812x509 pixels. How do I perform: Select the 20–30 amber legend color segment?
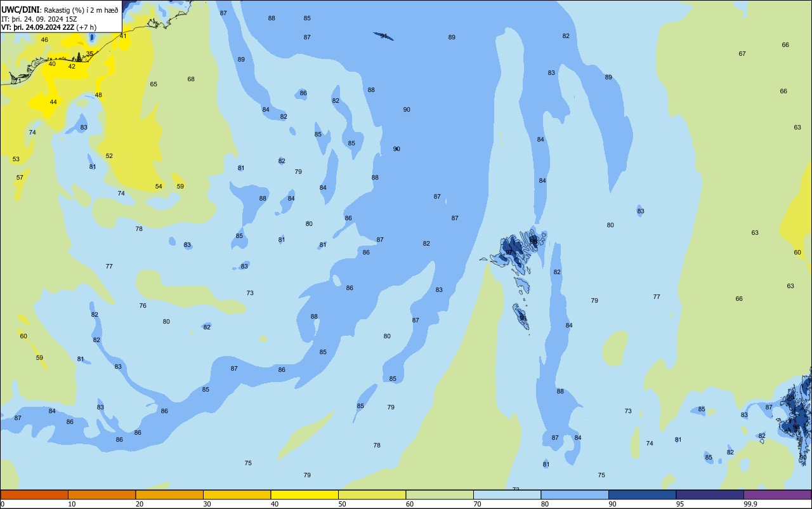[169, 494]
